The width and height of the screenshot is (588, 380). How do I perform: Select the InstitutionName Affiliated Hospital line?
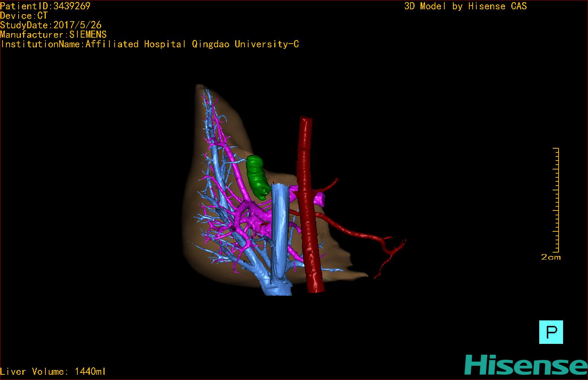[x=150, y=44]
